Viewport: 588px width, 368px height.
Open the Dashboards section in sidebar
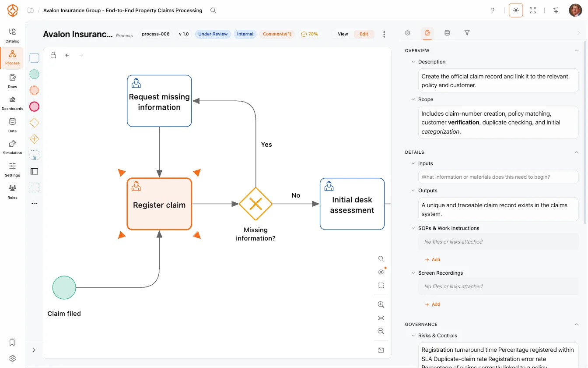pyautogui.click(x=12, y=103)
